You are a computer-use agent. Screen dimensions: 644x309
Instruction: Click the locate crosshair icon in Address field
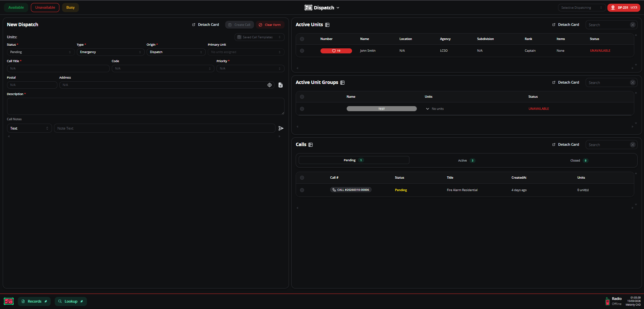[x=269, y=85]
